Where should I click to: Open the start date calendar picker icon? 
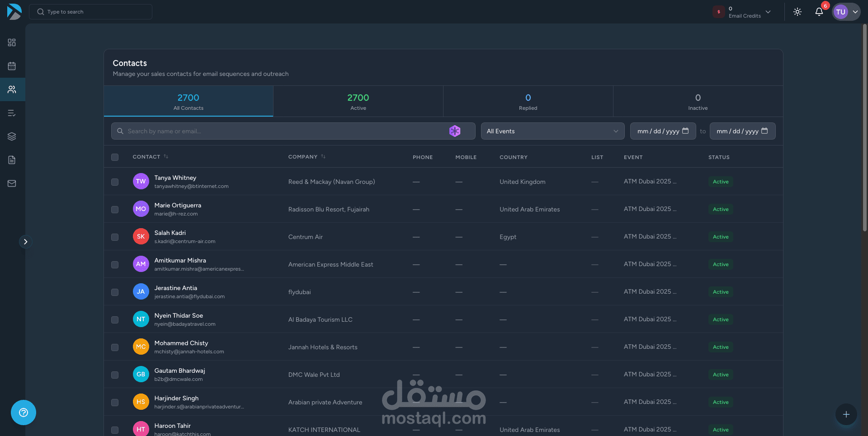coord(685,131)
